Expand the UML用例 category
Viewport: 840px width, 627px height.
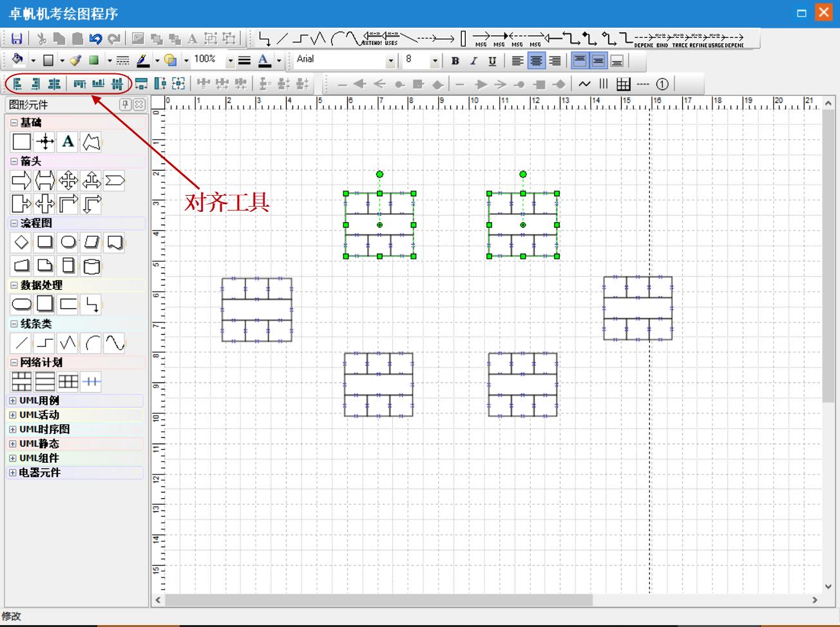coord(12,400)
